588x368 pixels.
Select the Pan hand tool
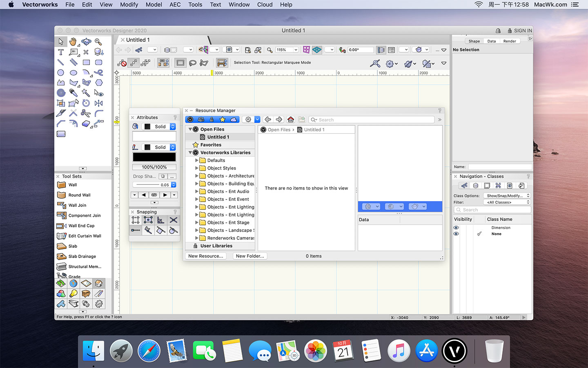pos(73,42)
